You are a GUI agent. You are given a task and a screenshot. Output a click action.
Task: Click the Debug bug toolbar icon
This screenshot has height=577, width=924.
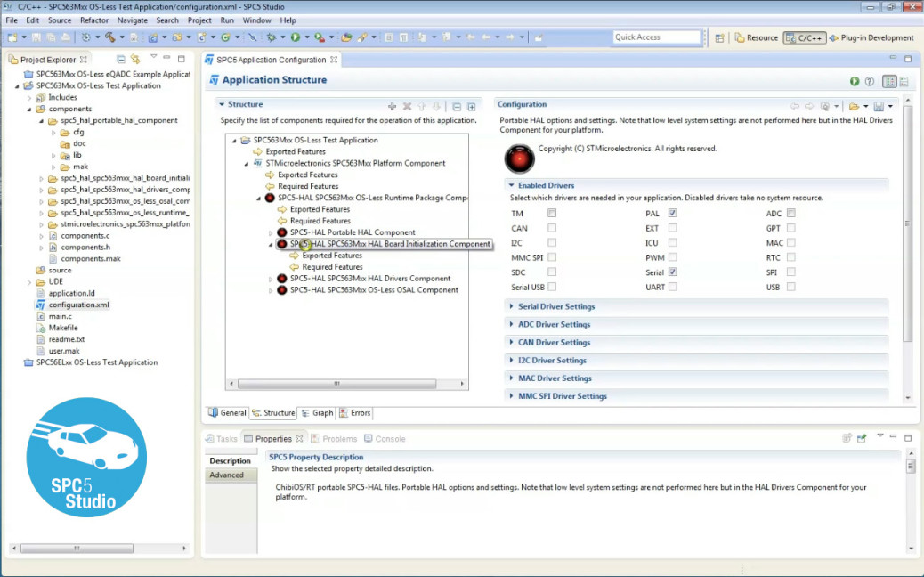pyautogui.click(x=272, y=37)
